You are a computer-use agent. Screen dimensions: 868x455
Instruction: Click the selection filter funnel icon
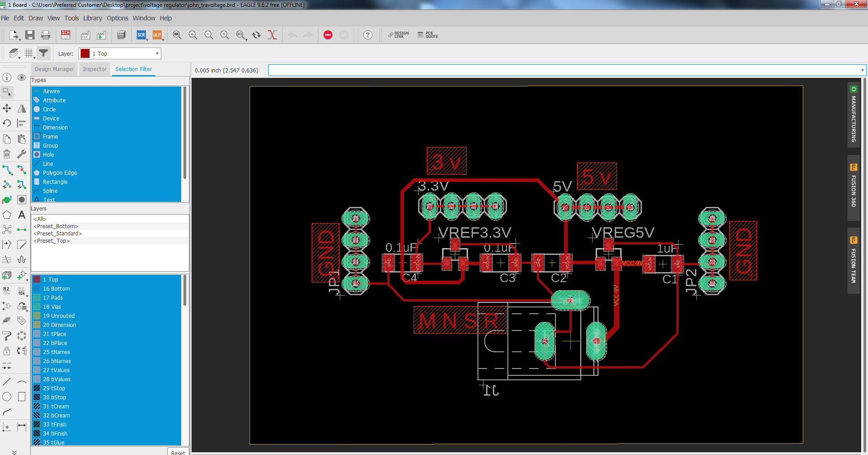click(43, 53)
